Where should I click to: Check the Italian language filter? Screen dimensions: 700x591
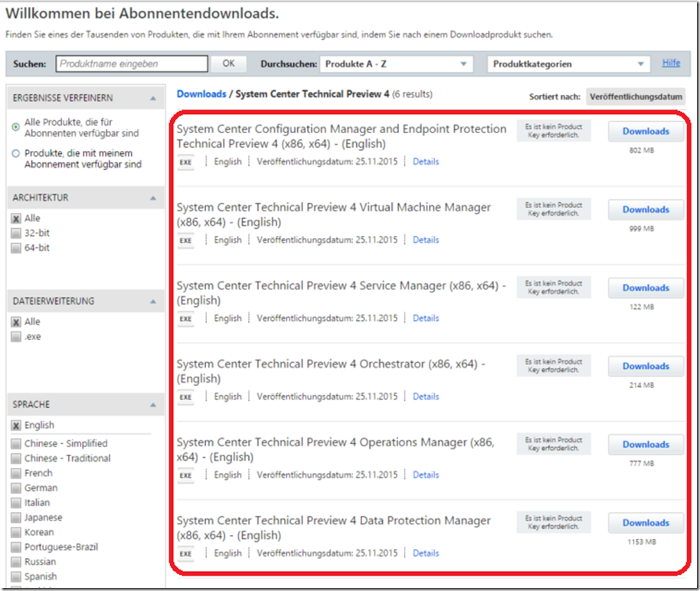click(16, 503)
